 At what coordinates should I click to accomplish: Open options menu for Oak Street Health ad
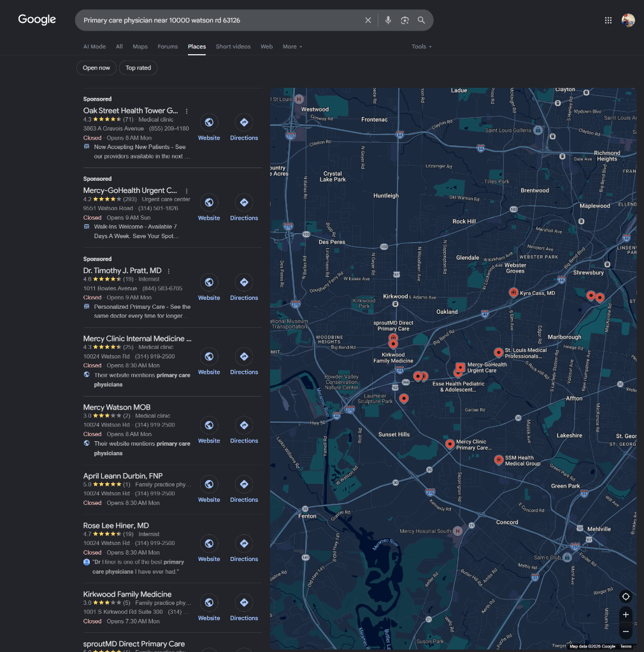(x=187, y=111)
